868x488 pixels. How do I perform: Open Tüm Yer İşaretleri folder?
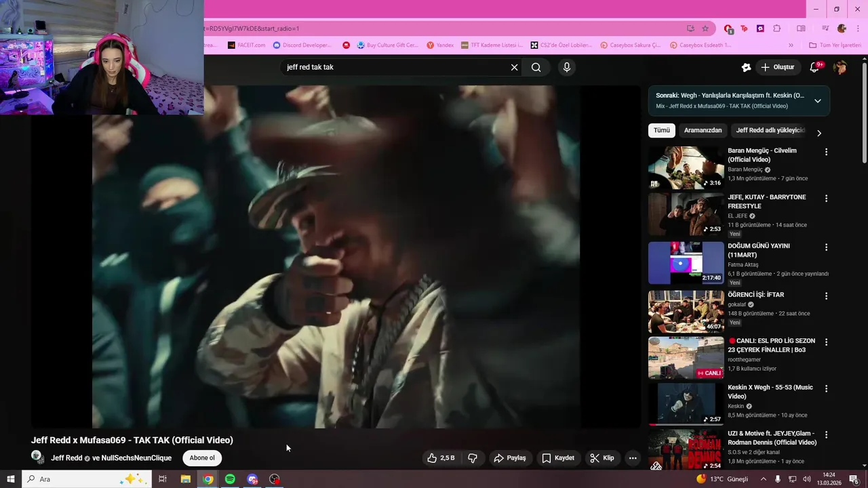coord(836,45)
